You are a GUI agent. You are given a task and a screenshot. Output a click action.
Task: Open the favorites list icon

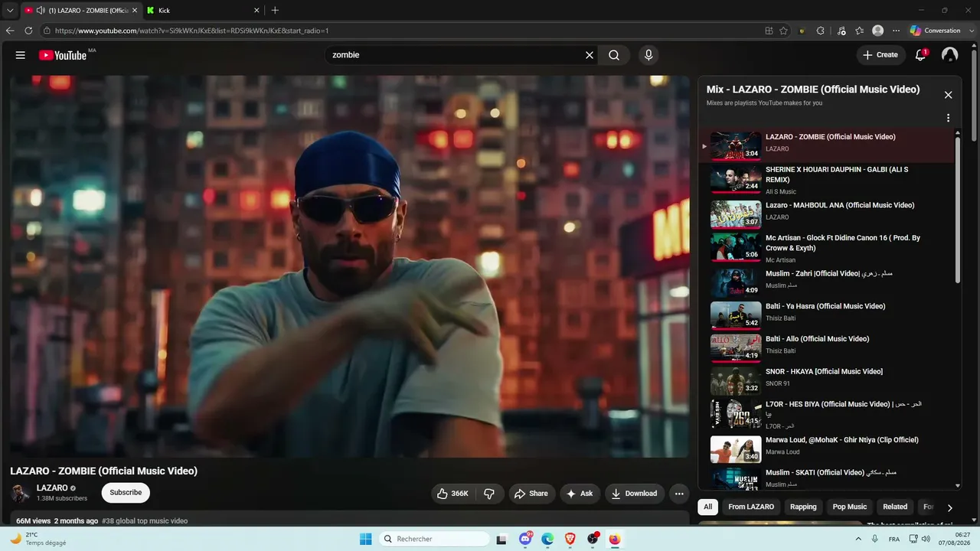[x=859, y=31]
